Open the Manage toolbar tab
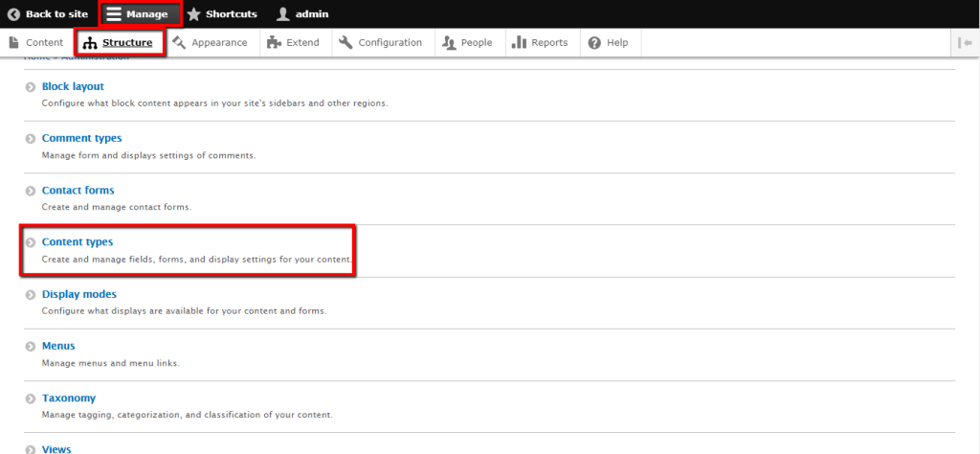The width and height of the screenshot is (980, 454). click(x=141, y=13)
